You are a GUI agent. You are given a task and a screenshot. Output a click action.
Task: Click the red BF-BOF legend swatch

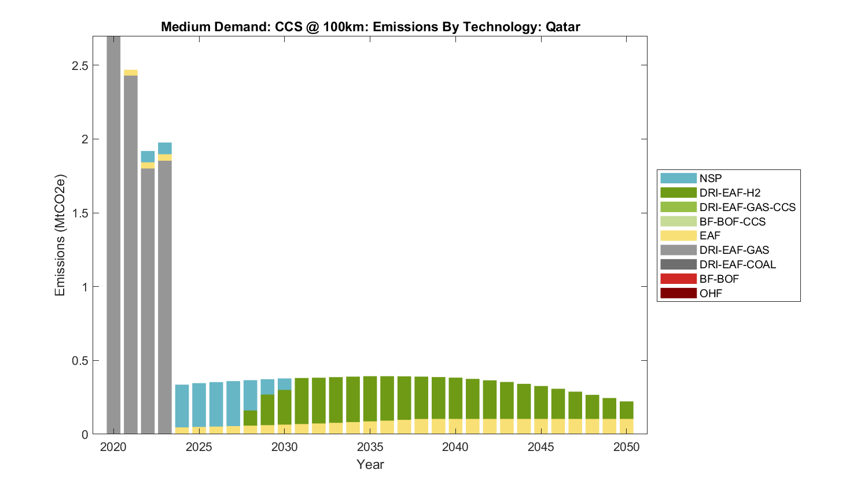click(678, 279)
